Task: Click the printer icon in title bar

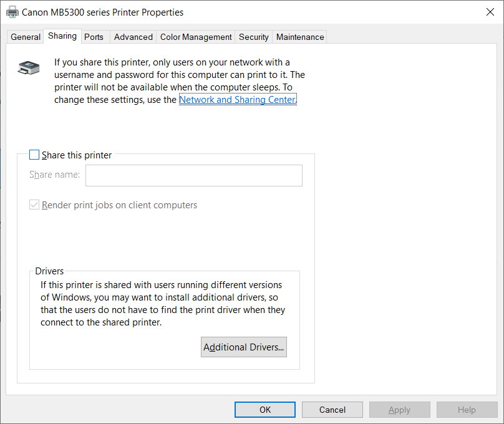Action: click(12, 12)
